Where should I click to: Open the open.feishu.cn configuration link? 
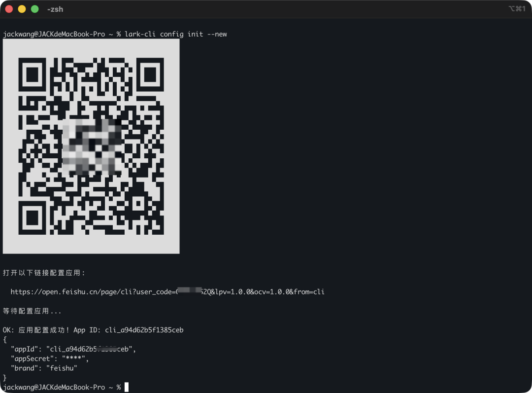[x=167, y=292]
